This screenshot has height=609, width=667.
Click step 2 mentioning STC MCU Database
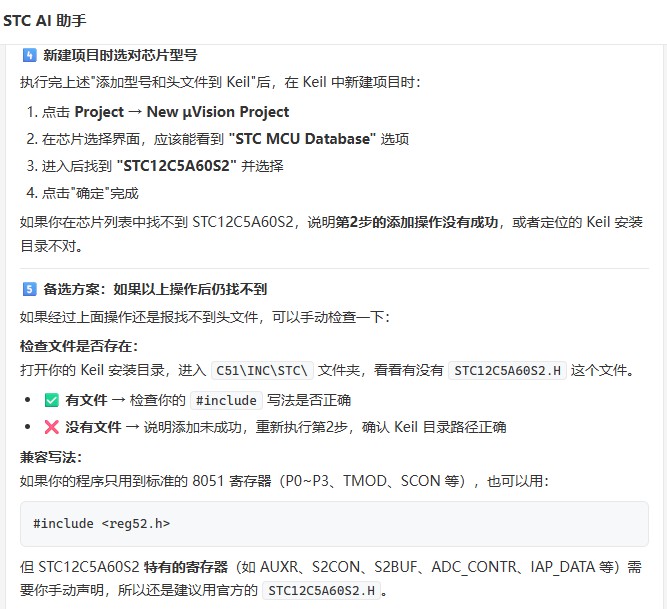(225, 139)
